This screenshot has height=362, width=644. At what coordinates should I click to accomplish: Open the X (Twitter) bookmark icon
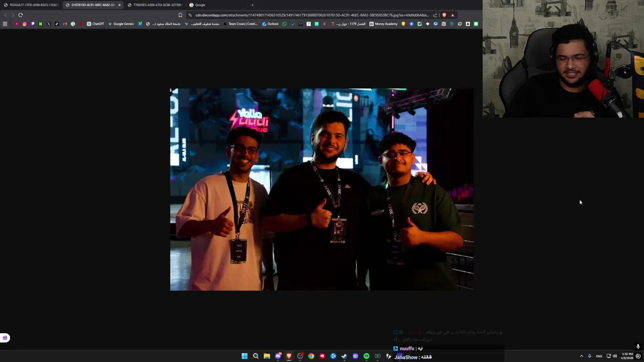pyautogui.click(x=49, y=24)
